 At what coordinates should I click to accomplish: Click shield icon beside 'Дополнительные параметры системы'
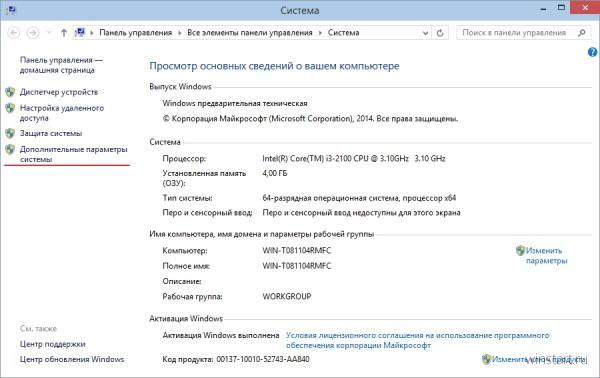10,150
